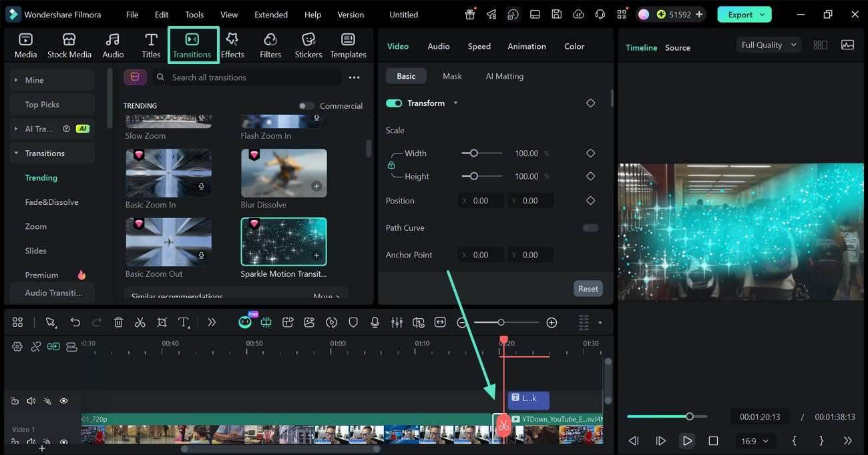
Task: Click the cloud upload icon in title bar
Action: [578, 14]
